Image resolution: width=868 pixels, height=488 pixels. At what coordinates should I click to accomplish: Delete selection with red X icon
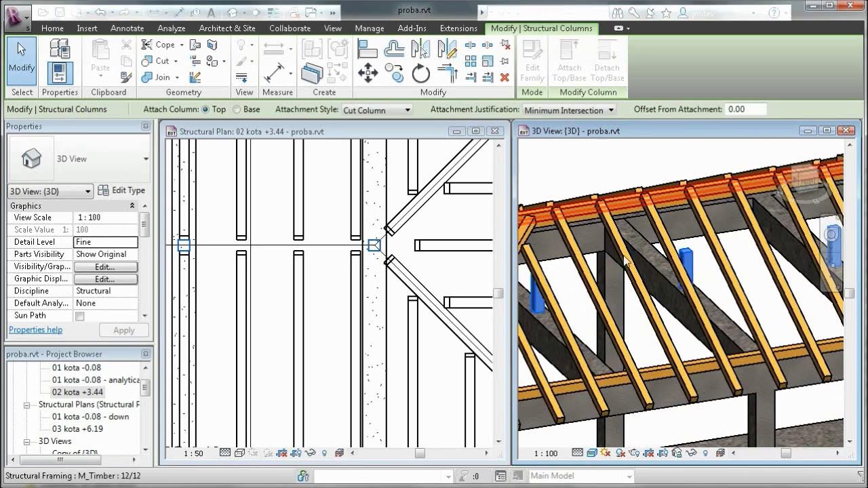click(505, 77)
